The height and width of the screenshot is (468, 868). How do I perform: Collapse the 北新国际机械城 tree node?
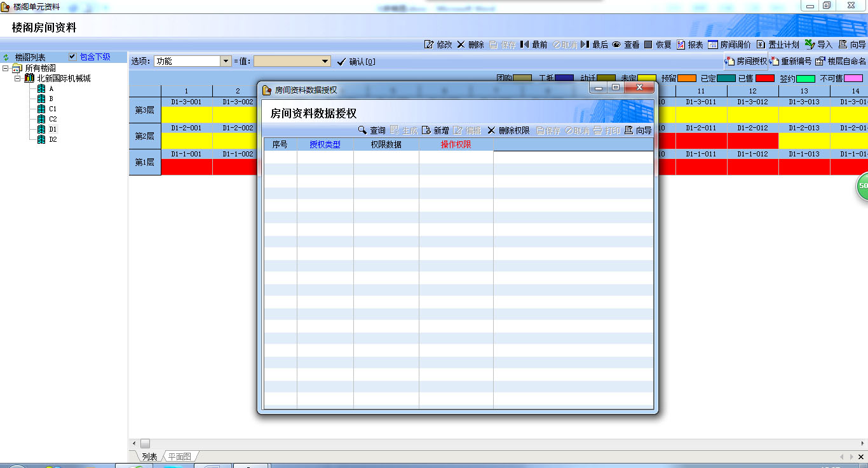point(18,78)
